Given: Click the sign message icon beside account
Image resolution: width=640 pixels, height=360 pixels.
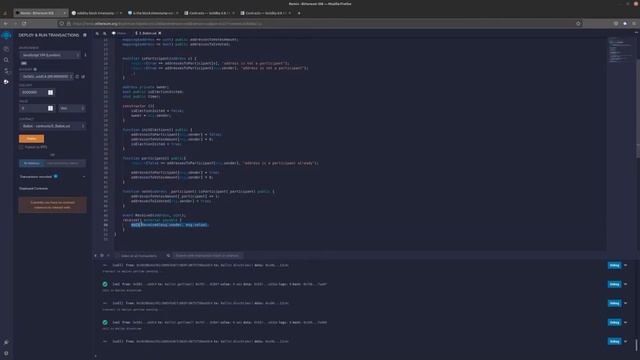Looking at the screenshot, I should pos(83,76).
